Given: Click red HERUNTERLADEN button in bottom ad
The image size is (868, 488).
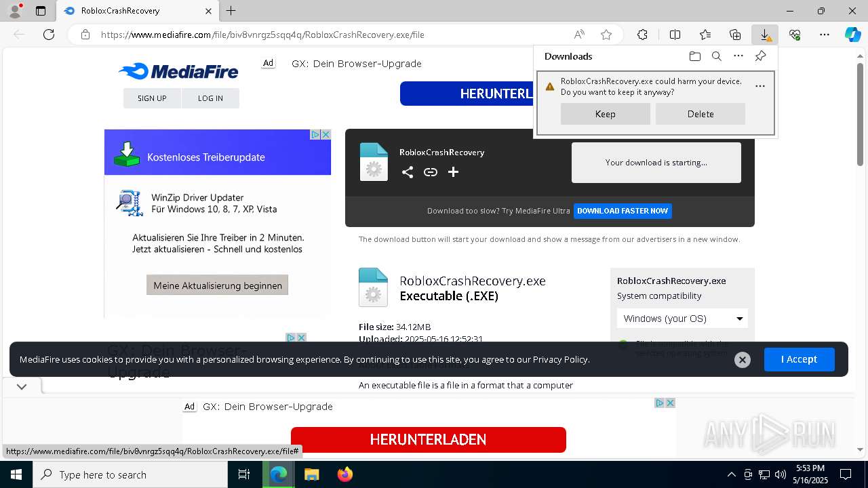Looking at the screenshot, I should (x=429, y=439).
